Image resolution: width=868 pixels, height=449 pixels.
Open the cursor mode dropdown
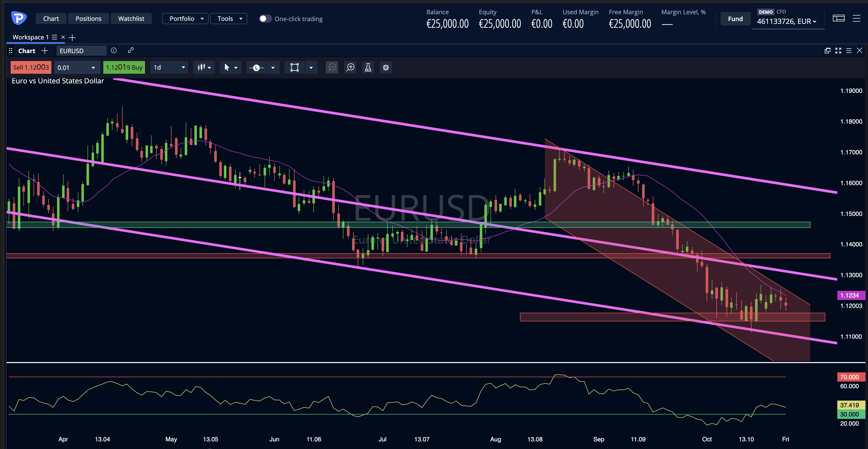[x=230, y=67]
